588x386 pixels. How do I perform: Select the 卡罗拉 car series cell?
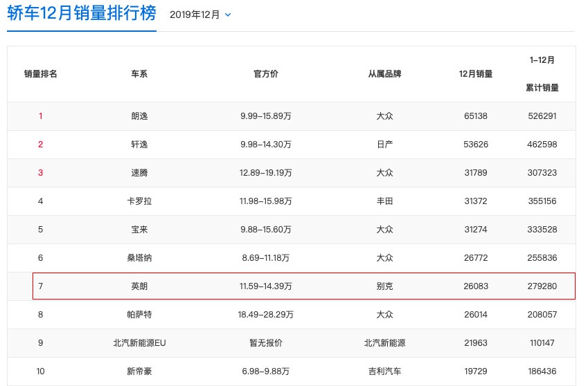(x=139, y=201)
